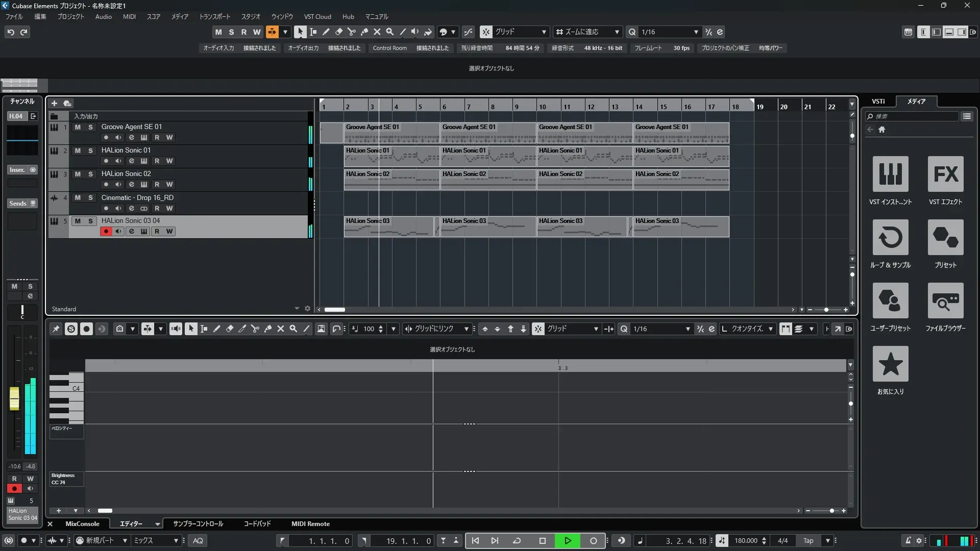Click the tempo value field 180.000
980x551 pixels.
point(745,541)
